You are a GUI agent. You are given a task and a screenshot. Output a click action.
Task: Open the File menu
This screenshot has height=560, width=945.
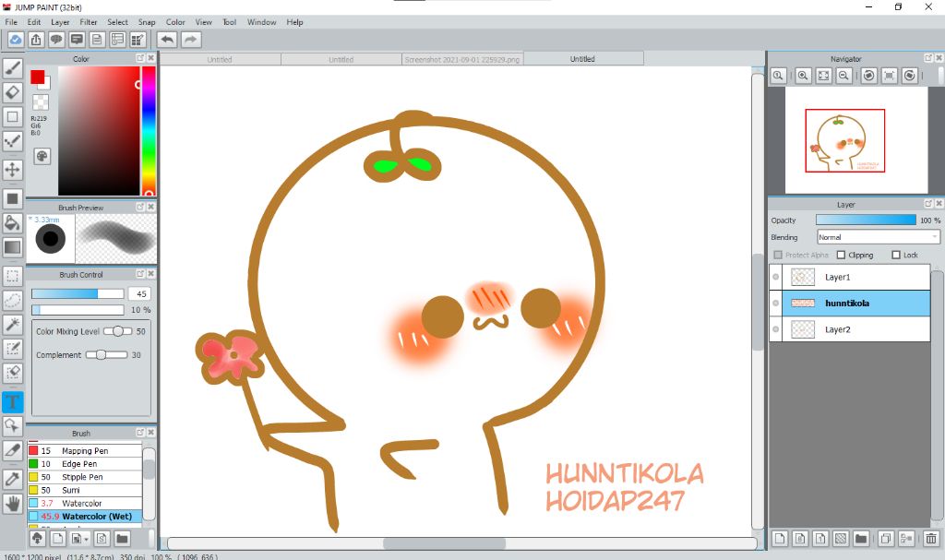point(11,22)
